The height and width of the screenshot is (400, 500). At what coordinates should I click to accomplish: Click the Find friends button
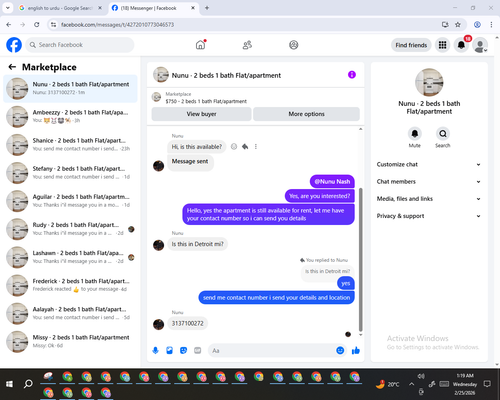coord(411,45)
